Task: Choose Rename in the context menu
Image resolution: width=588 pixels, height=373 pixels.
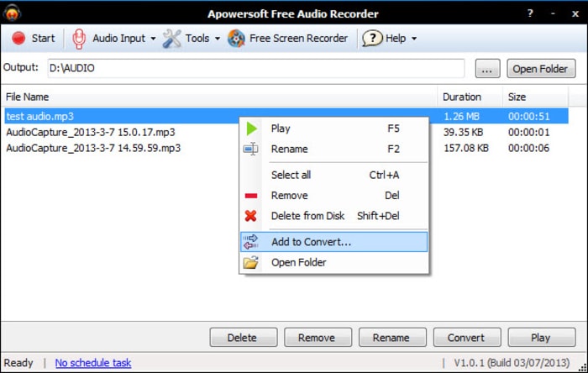Action: point(333,149)
